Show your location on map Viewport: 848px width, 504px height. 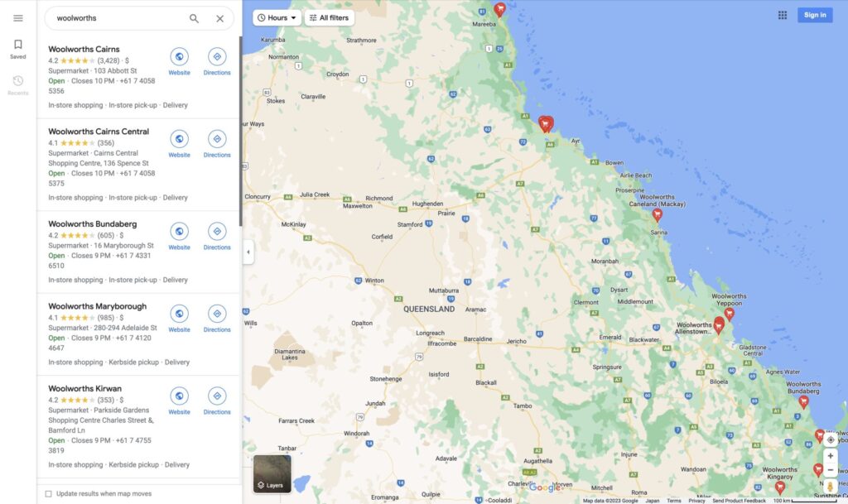coord(830,439)
